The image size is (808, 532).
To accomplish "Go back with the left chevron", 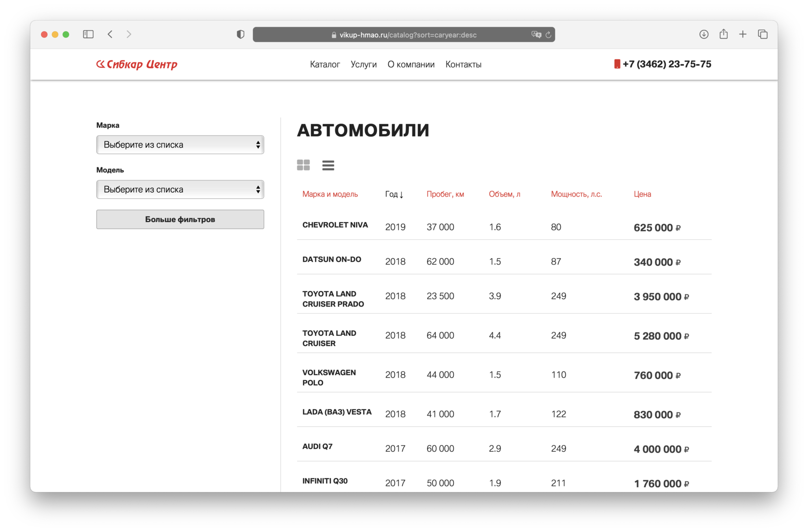I will click(x=110, y=34).
